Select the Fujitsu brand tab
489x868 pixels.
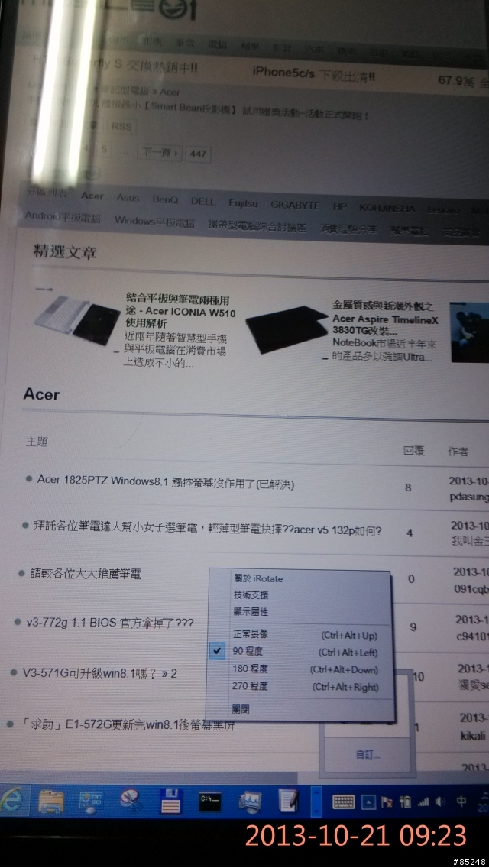[243, 203]
